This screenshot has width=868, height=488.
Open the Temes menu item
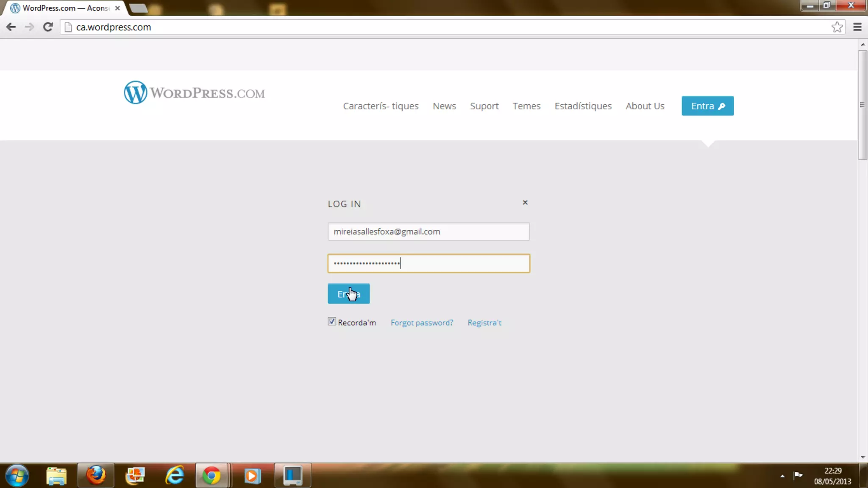click(x=526, y=106)
